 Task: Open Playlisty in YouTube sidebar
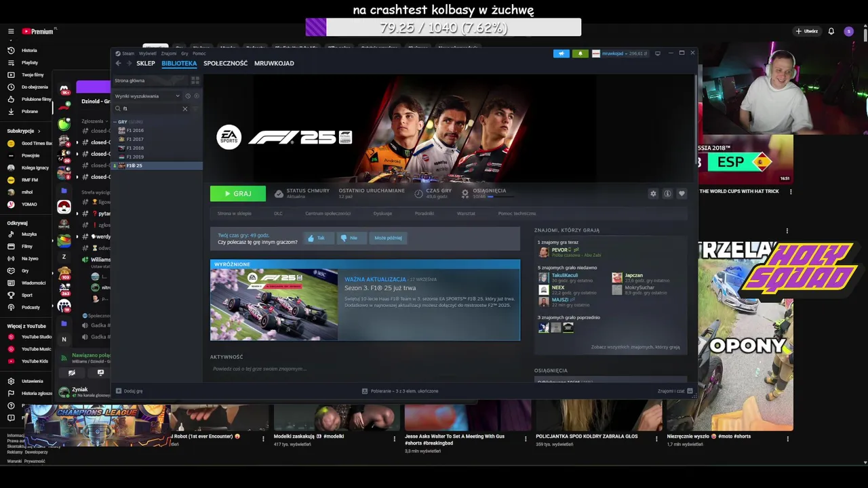(26, 62)
